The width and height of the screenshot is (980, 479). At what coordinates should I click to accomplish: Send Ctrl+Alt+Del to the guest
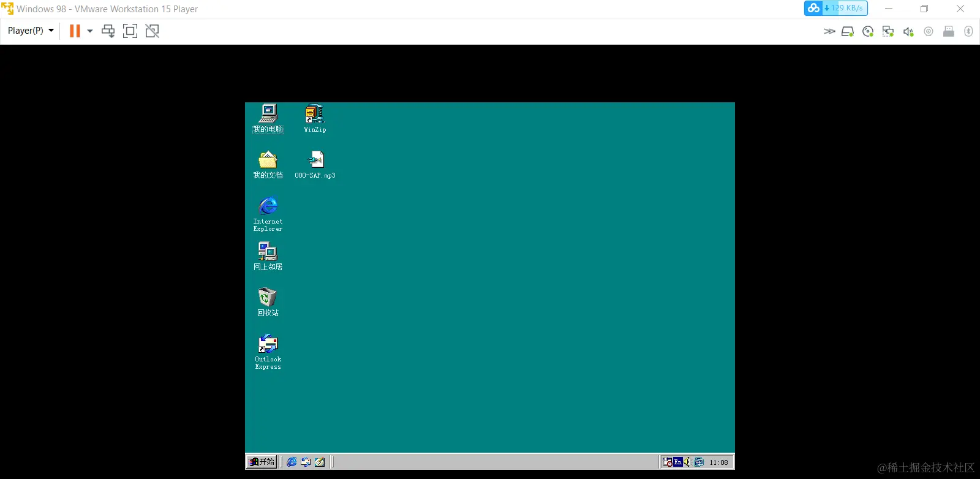(x=108, y=31)
